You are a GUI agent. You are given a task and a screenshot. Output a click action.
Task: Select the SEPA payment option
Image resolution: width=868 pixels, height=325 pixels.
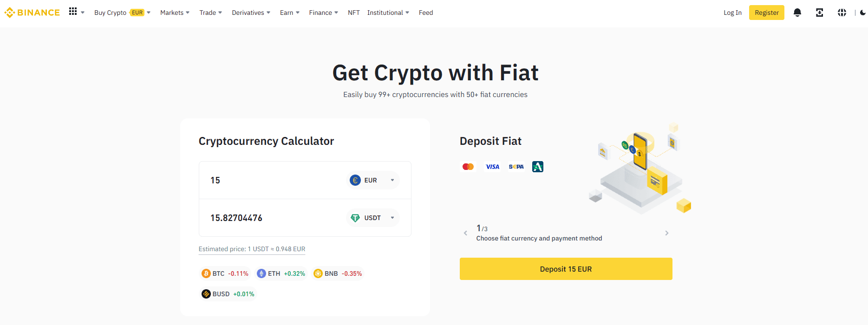point(516,166)
